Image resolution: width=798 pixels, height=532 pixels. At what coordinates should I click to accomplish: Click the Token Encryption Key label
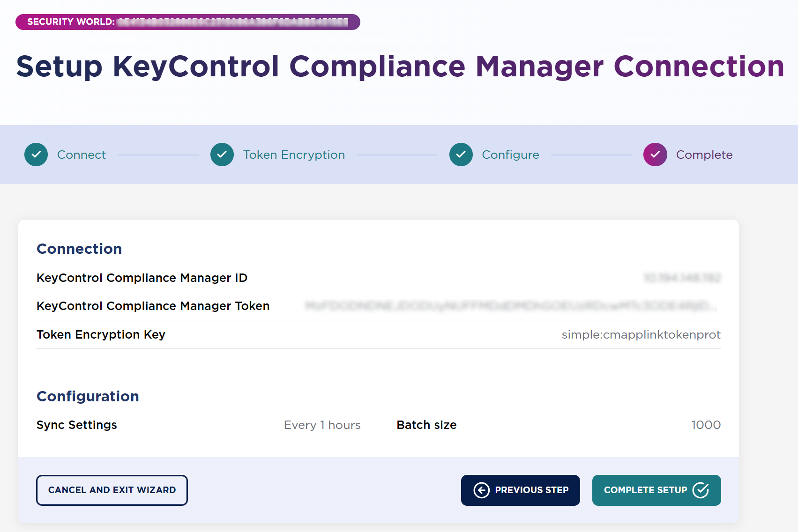[x=101, y=334]
